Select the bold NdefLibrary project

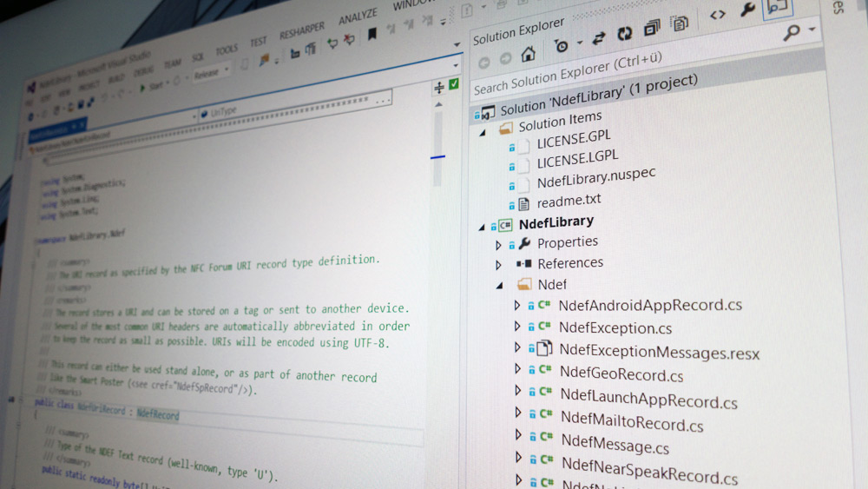[556, 222]
